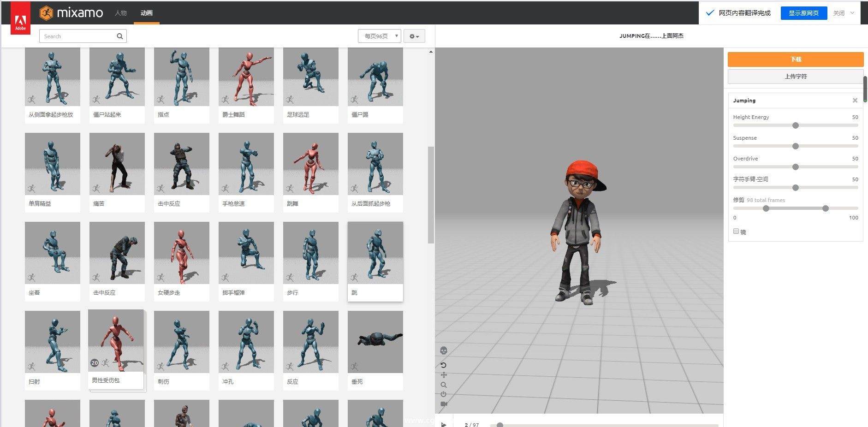Screen dimensions: 868x427
Task: Click the search magnifier icon
Action: pos(119,36)
